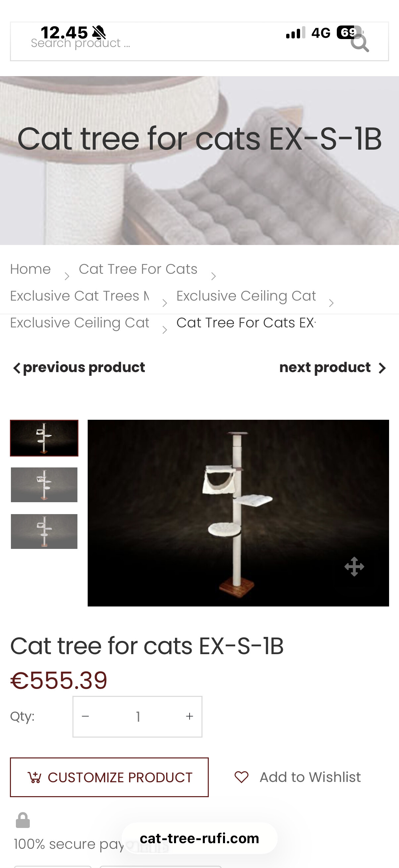The width and height of the screenshot is (399, 868).
Task: Tap the cat-tree-rufi.com address pill
Action: pos(199,838)
